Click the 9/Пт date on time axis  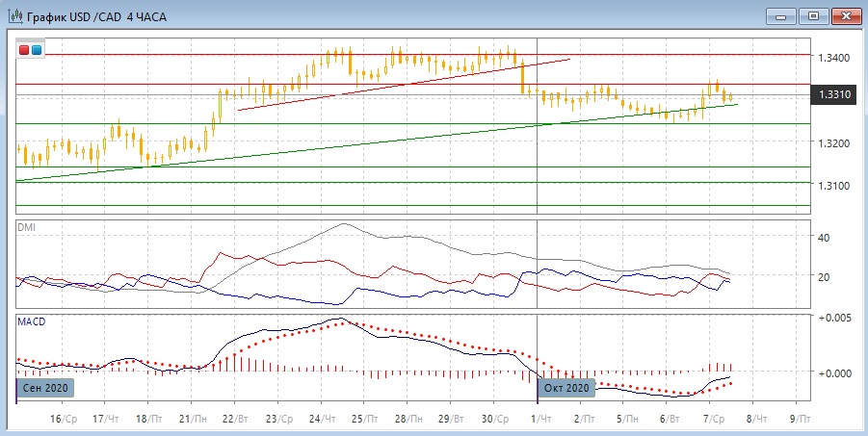799,420
